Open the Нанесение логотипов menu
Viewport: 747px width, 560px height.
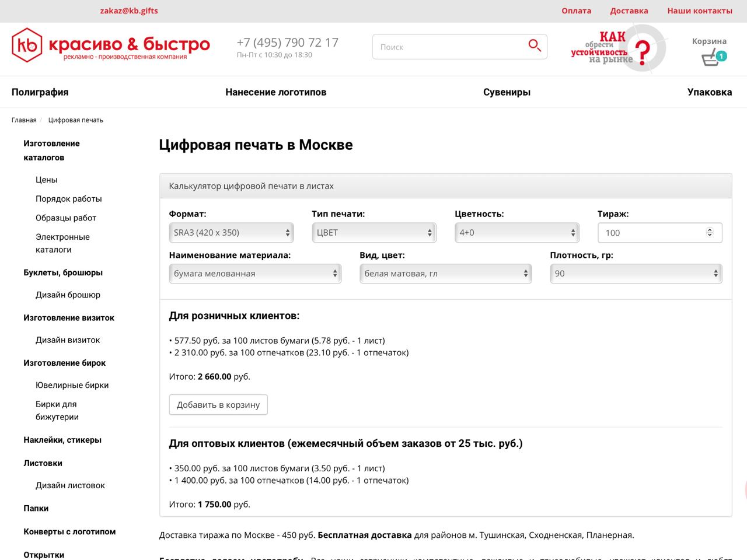[x=276, y=92]
